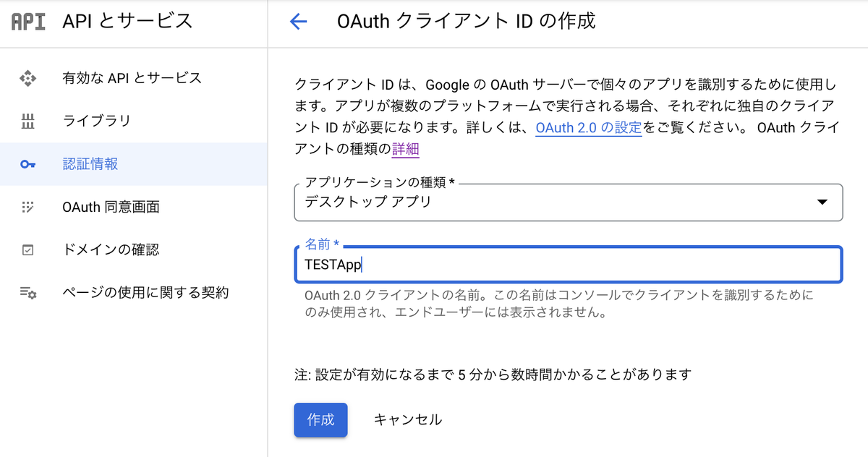
Task: Click the ドメインの確認 checkbox-style icon
Action: pyautogui.click(x=27, y=250)
